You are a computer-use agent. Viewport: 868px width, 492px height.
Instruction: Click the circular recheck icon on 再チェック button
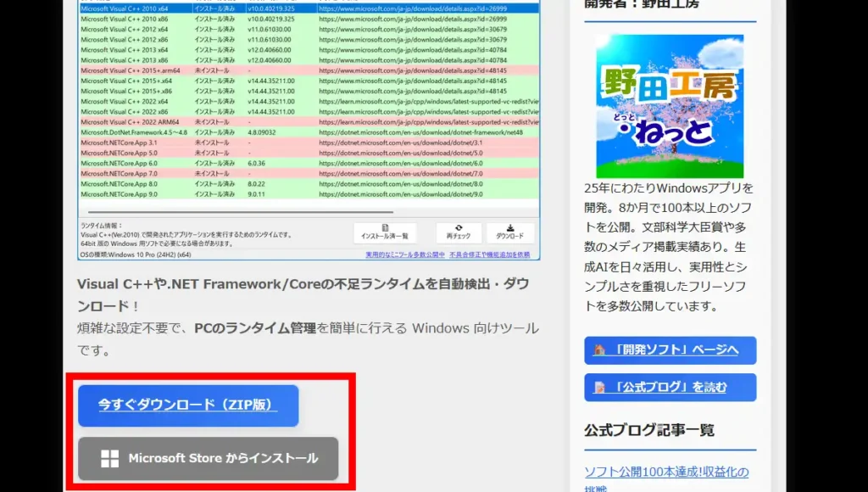coord(459,227)
